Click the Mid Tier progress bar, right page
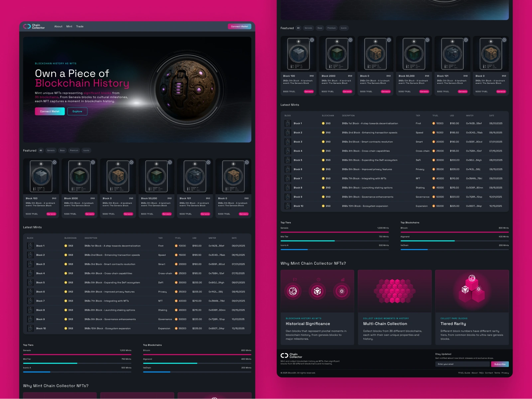The width and height of the screenshot is (532, 399). click(334, 241)
